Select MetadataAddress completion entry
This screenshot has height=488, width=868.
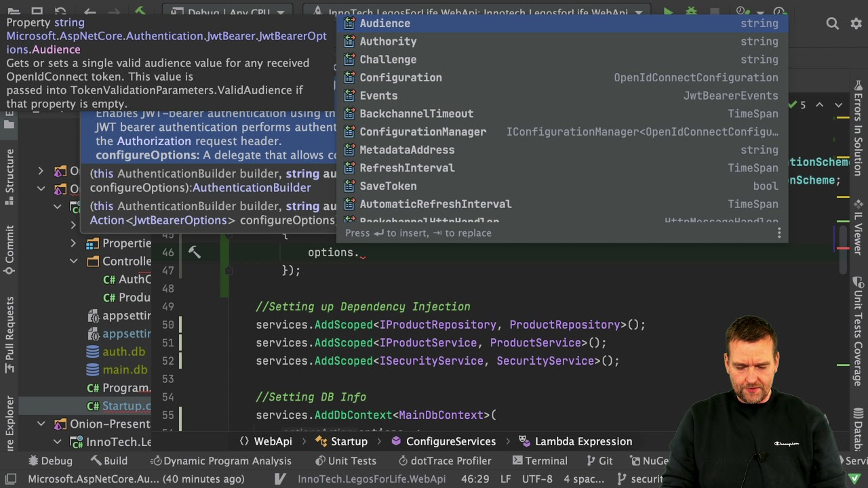tap(561, 150)
